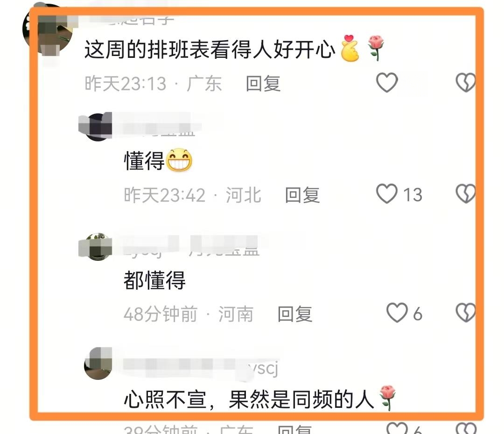Tap broken heart on the 懂得 reply
The width and height of the screenshot is (504, 434).
(465, 194)
